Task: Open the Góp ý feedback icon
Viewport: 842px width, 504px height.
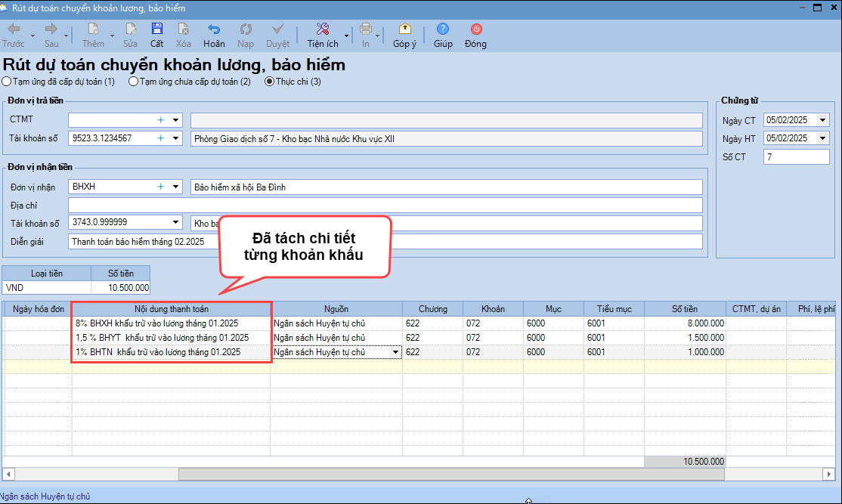Action: tap(405, 29)
